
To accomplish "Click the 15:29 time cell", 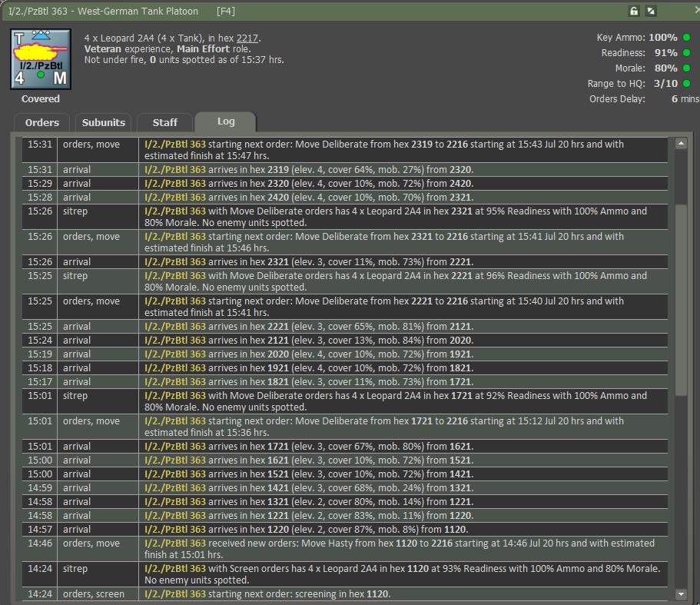I will 40,184.
